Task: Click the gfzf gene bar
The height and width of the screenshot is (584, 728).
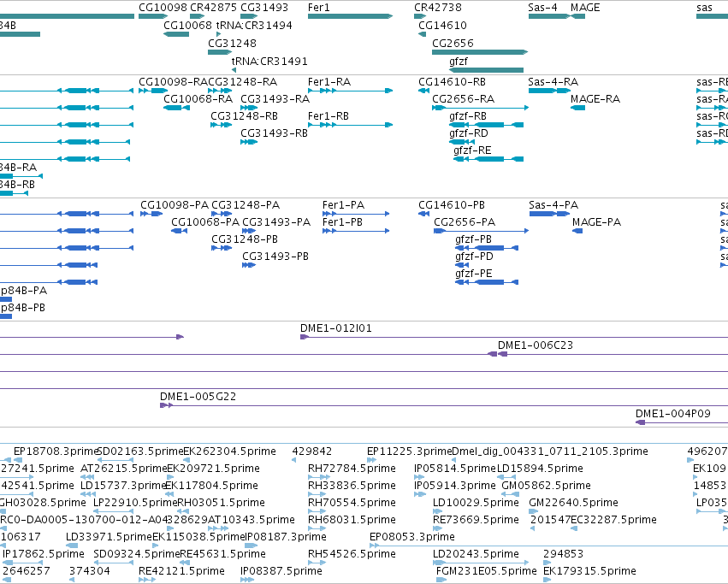Action: 486,70
